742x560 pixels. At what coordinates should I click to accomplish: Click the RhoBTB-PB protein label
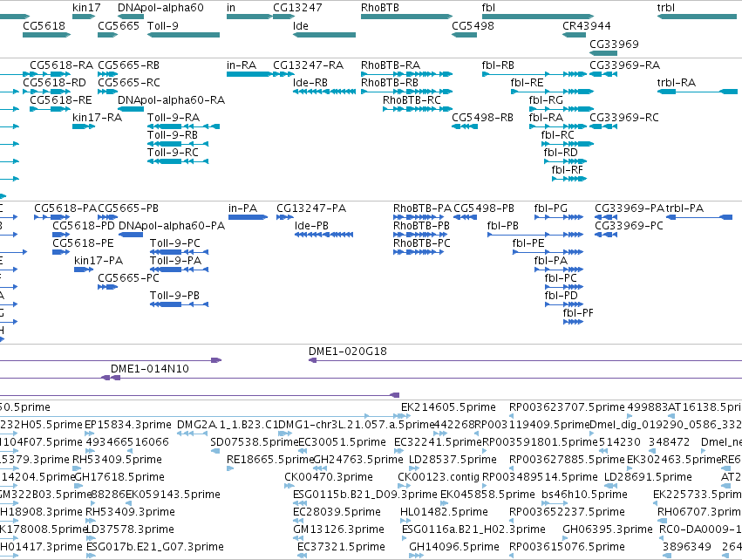point(422,226)
